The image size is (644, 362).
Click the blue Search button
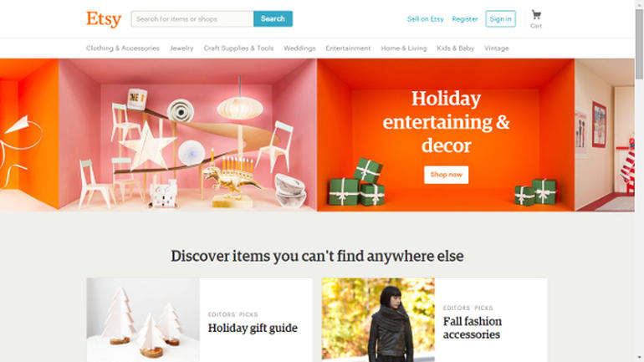(x=273, y=19)
